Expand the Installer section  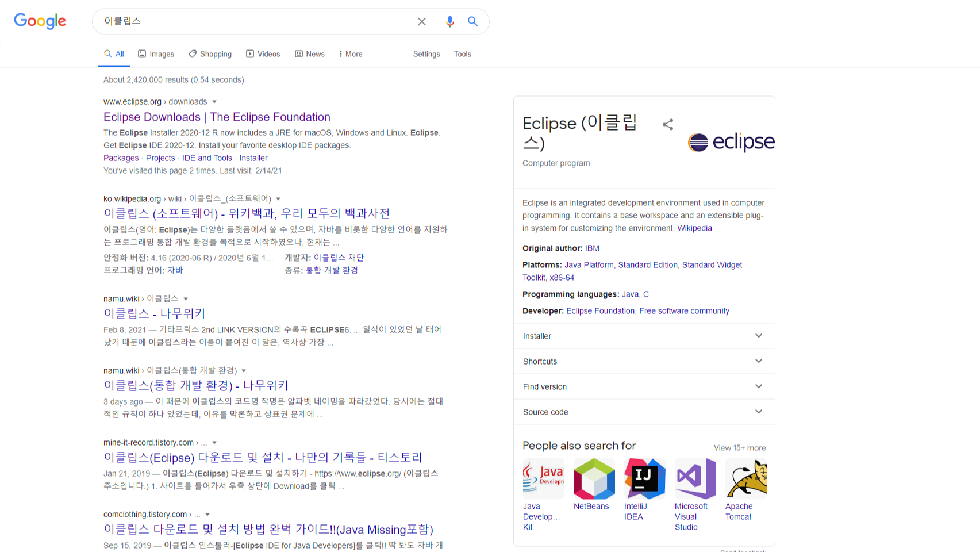644,336
